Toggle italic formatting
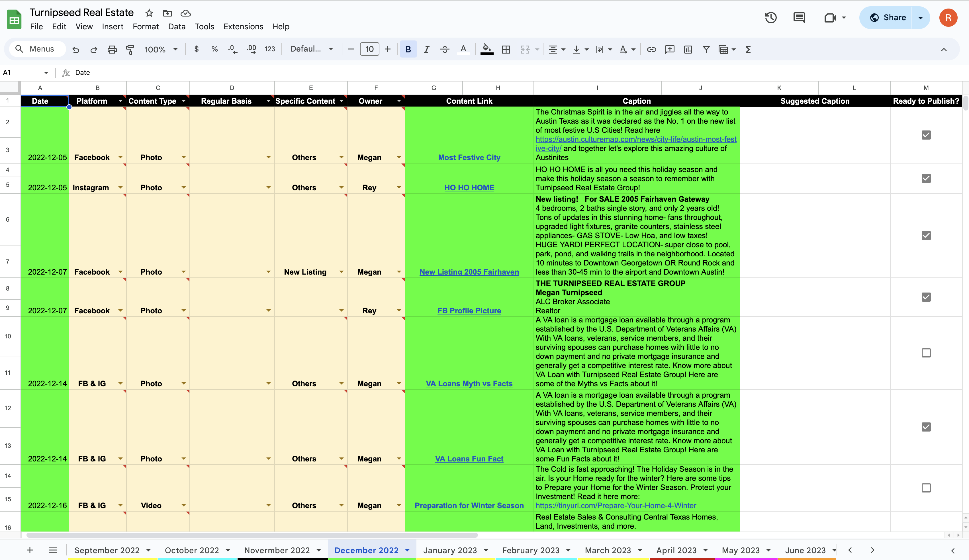The height and width of the screenshot is (560, 969). tap(426, 49)
